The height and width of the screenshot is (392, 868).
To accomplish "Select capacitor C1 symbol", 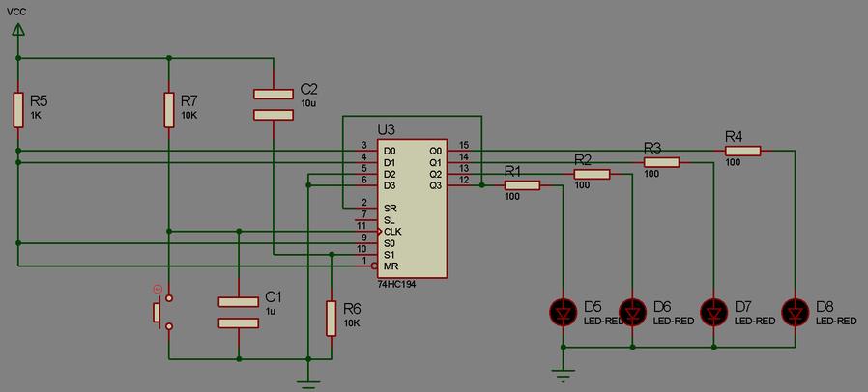I will click(x=238, y=313).
